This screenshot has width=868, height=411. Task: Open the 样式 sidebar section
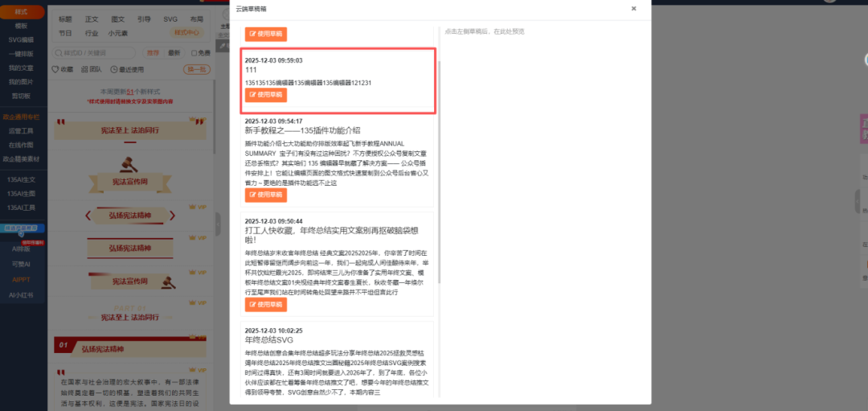click(x=23, y=11)
